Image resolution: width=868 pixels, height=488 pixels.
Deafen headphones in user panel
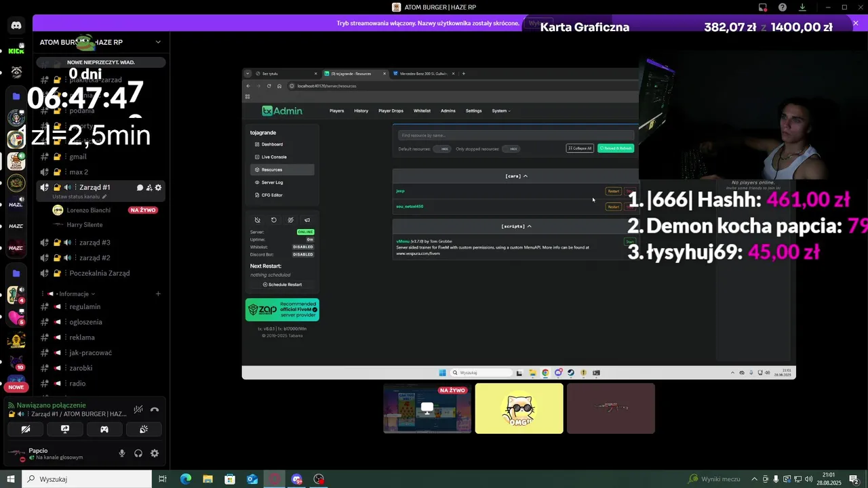point(138,453)
